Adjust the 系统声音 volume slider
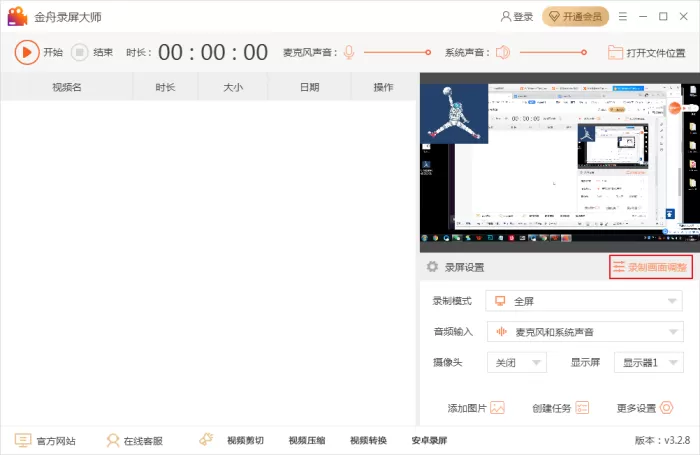The width and height of the screenshot is (700, 455). click(553, 52)
